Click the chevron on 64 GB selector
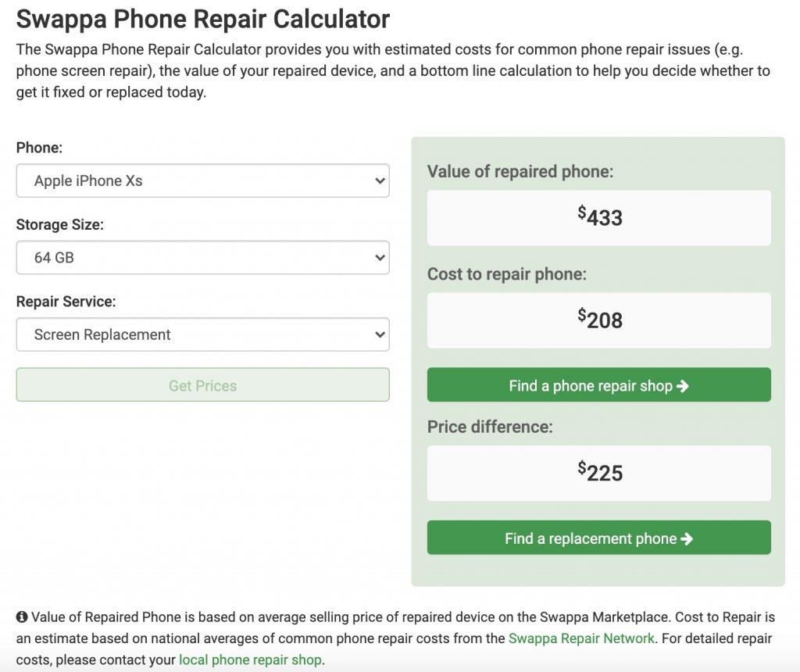The image size is (800, 672). click(x=380, y=258)
